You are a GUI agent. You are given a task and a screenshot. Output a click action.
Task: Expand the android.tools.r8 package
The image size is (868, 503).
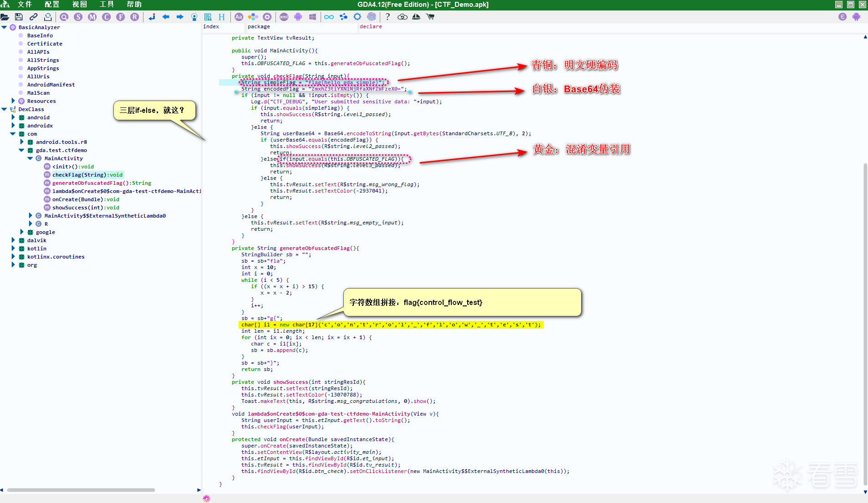[21, 142]
